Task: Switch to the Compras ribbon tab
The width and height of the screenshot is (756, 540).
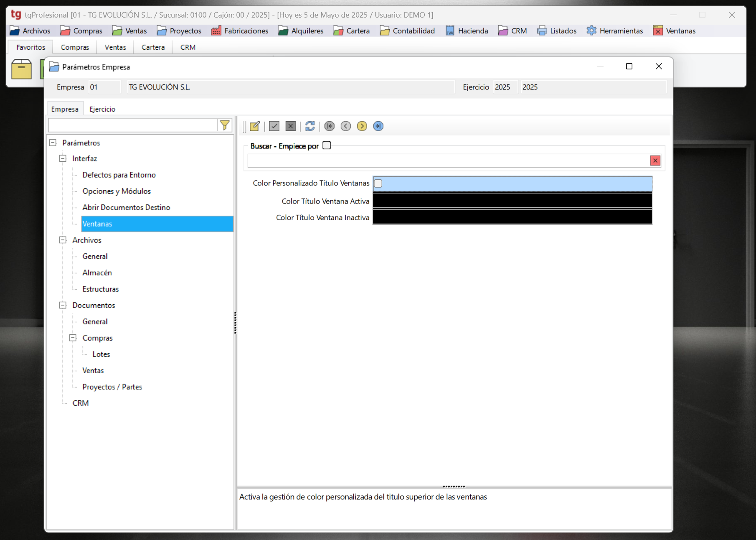Action: (x=75, y=47)
